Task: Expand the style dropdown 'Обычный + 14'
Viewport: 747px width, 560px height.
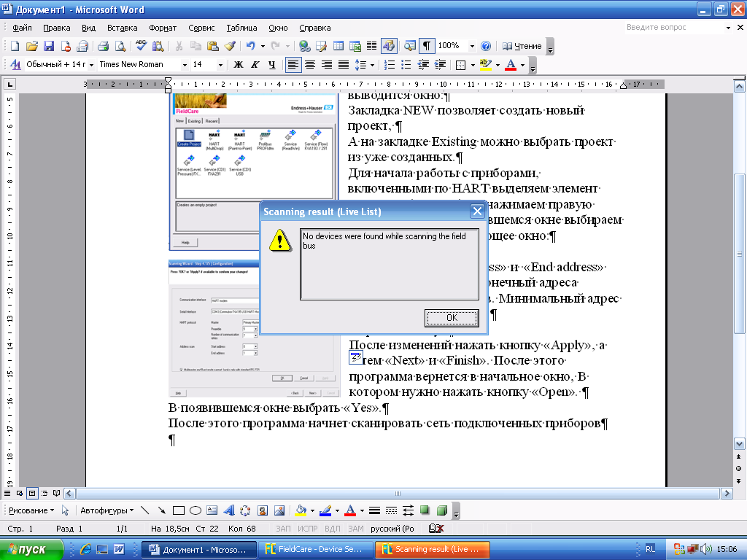Action: [91, 64]
